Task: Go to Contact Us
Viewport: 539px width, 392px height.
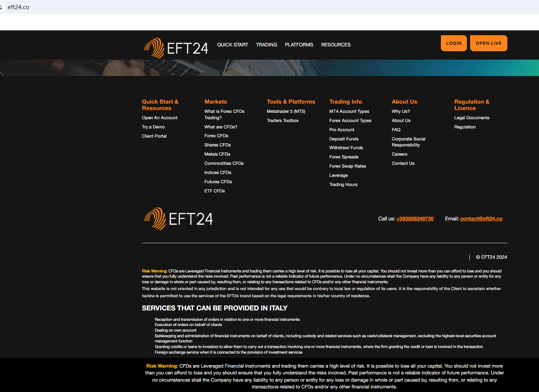Action: pyautogui.click(x=403, y=163)
